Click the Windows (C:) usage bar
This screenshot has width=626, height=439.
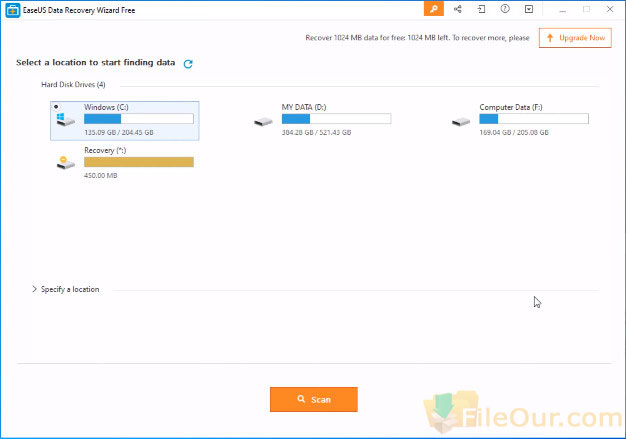pyautogui.click(x=139, y=119)
